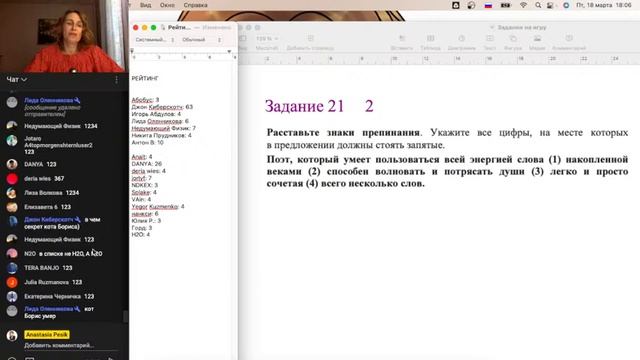
Task: Click the Медиа icon in Pages toolbar
Action: (x=537, y=38)
